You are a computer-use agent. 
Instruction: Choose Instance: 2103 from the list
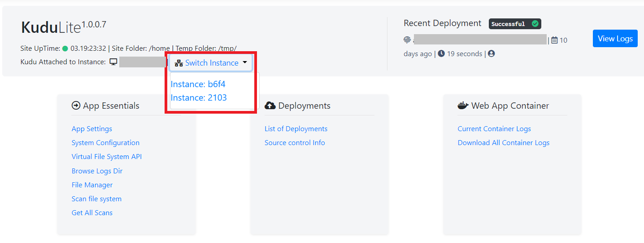[199, 97]
